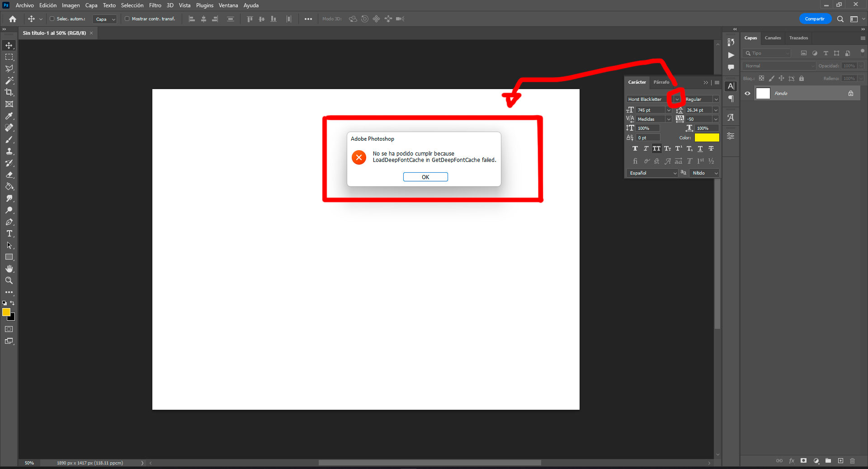Viewport: 868px width, 469px height.
Task: Select the Zoom tool
Action: point(9,280)
